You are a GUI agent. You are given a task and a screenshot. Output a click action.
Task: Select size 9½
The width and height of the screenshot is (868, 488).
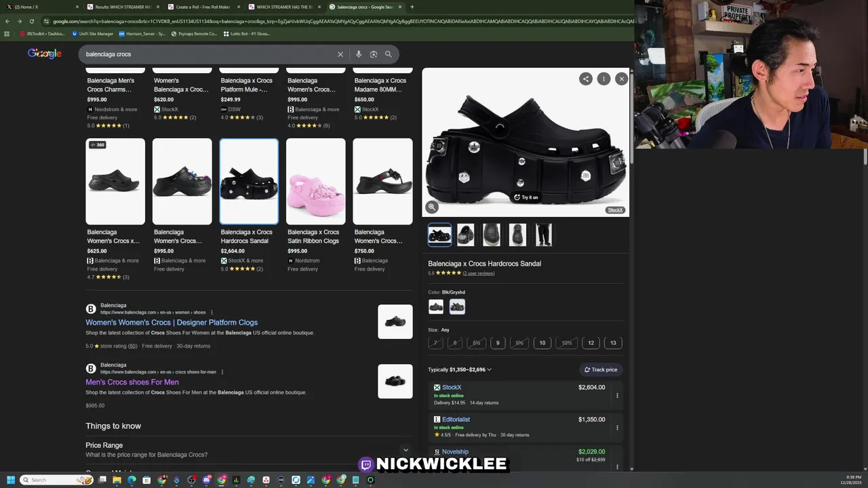(x=519, y=343)
